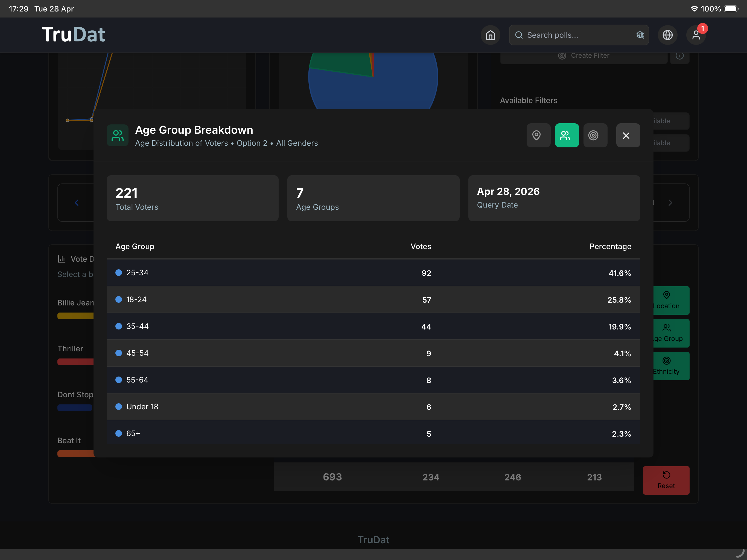The image size is (747, 560).
Task: Select the 25-34 age group row
Action: [x=373, y=273]
